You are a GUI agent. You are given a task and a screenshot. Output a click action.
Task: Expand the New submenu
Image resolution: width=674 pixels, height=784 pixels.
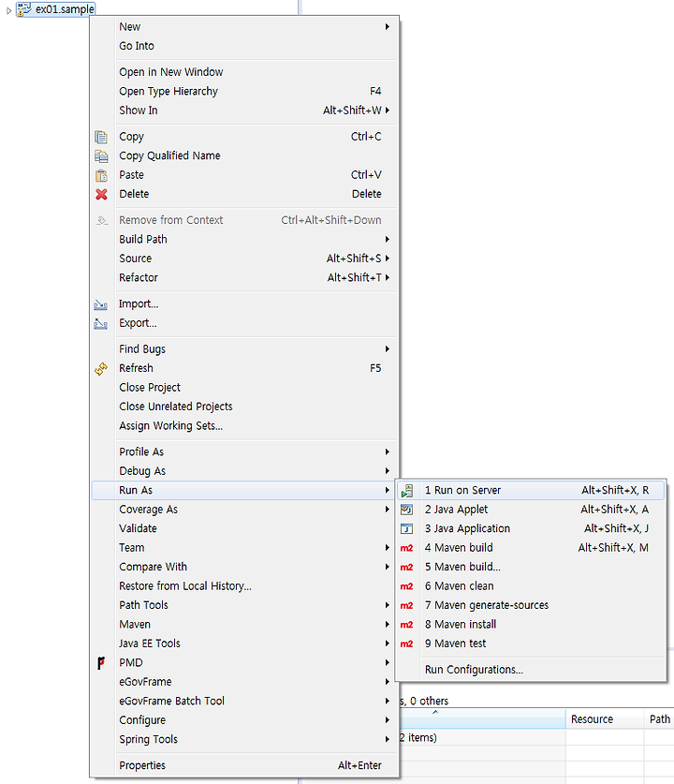coord(245,26)
